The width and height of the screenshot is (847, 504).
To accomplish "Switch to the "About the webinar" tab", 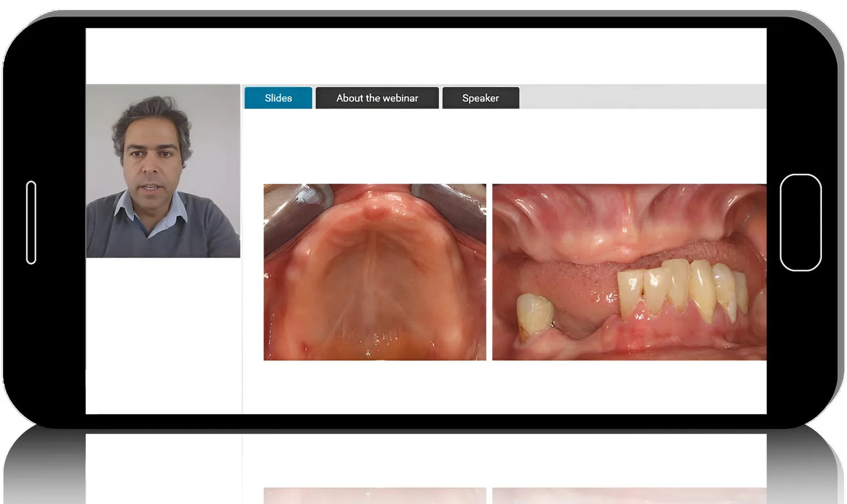I will point(376,98).
